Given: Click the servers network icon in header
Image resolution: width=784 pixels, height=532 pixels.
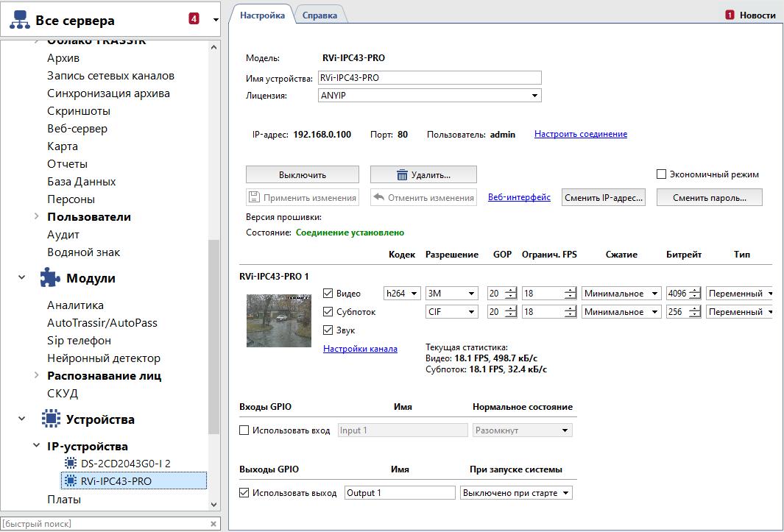Looking at the screenshot, I should tap(19, 19).
